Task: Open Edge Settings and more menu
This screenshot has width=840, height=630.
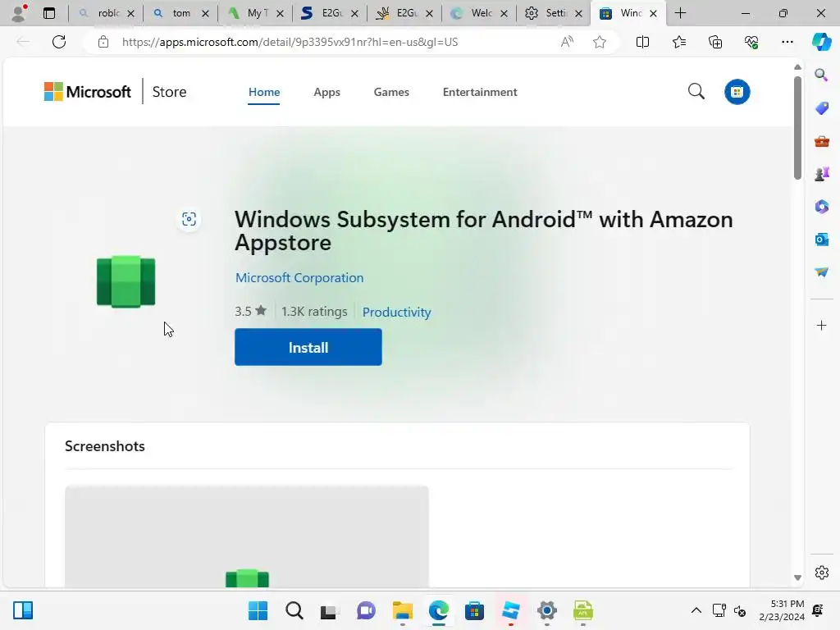Action: click(x=787, y=42)
